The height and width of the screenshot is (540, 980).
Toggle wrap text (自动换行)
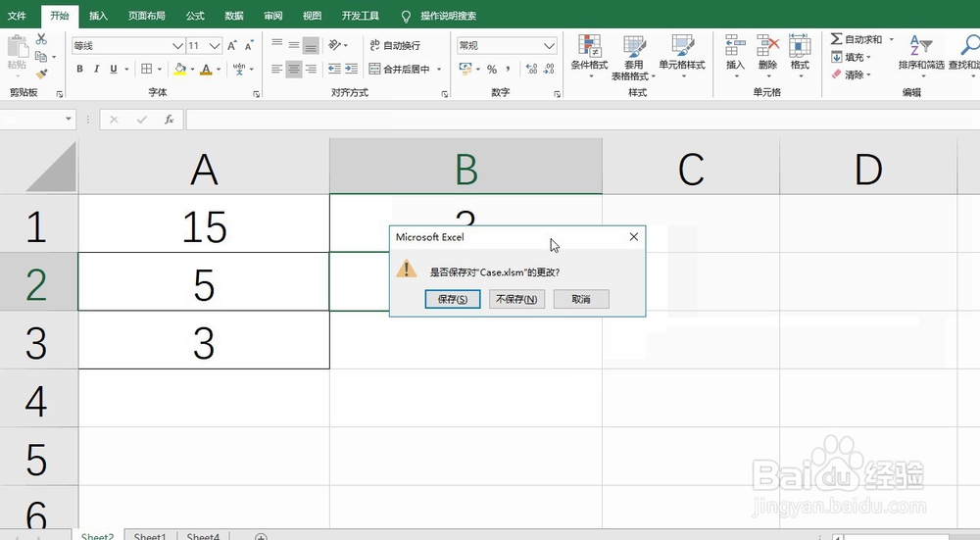click(x=394, y=46)
